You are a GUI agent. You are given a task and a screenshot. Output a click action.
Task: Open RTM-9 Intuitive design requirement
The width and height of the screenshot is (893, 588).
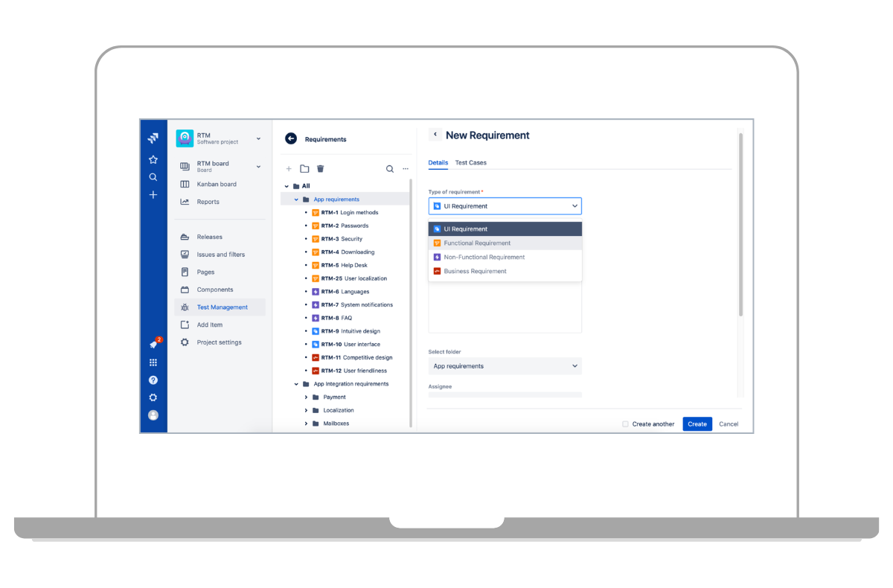click(360, 331)
